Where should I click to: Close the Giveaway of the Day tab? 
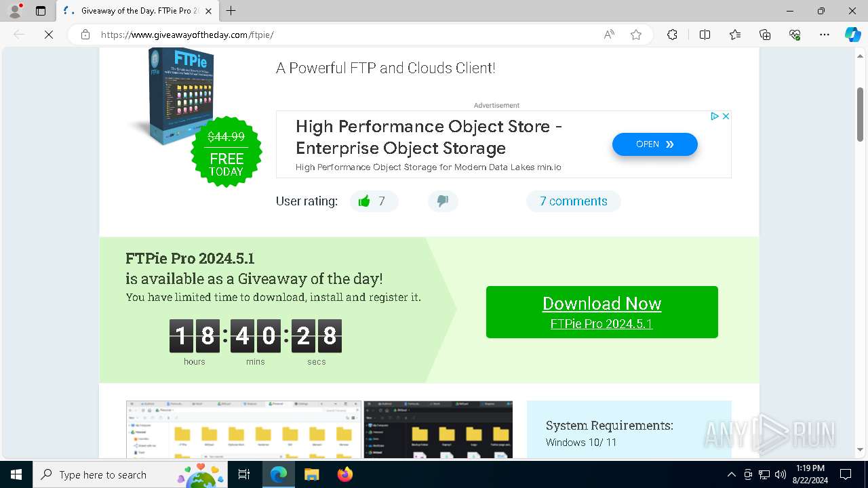pyautogui.click(x=208, y=11)
